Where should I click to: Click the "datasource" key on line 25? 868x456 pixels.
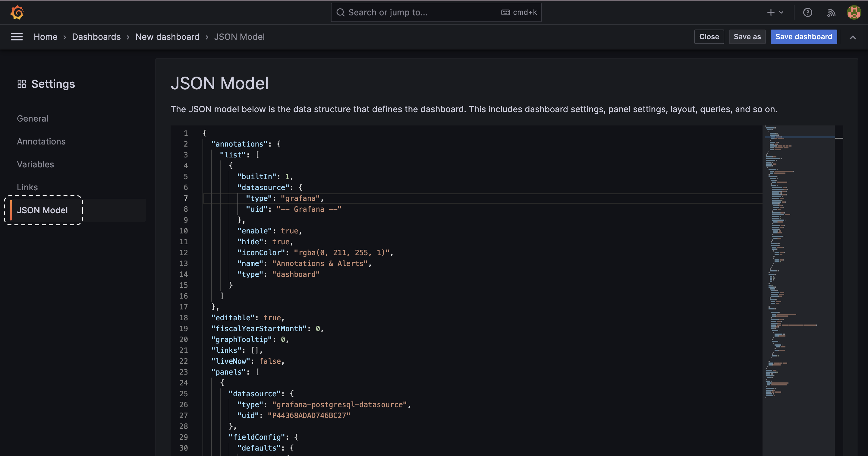pyautogui.click(x=254, y=394)
